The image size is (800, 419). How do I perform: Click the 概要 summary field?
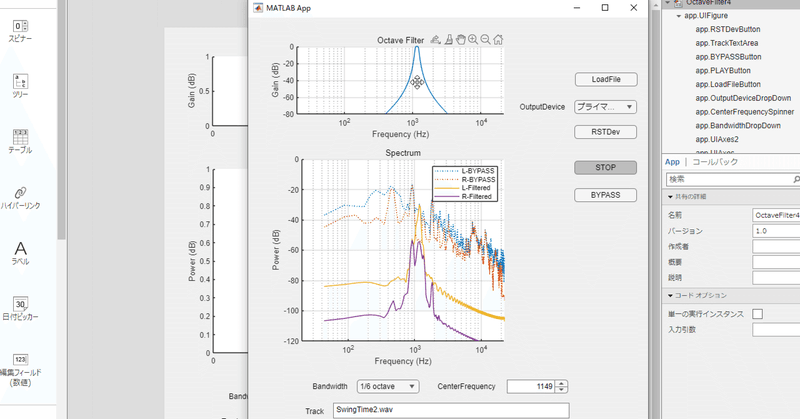coord(776,262)
